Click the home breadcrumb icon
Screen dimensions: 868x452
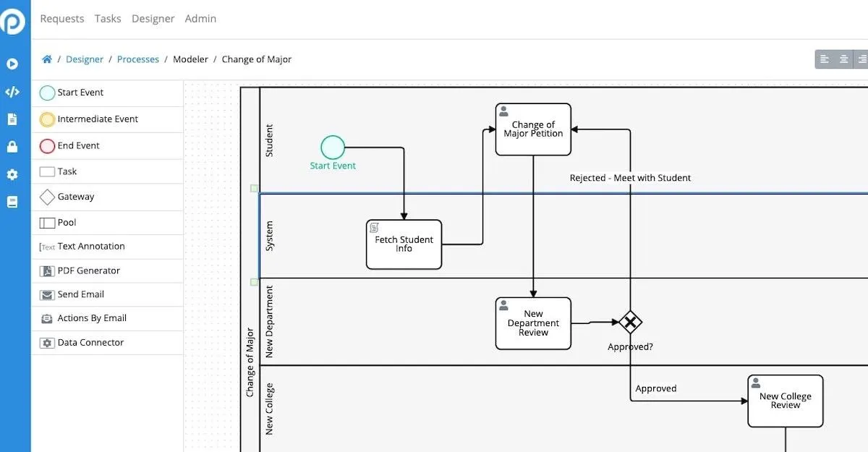pyautogui.click(x=47, y=59)
